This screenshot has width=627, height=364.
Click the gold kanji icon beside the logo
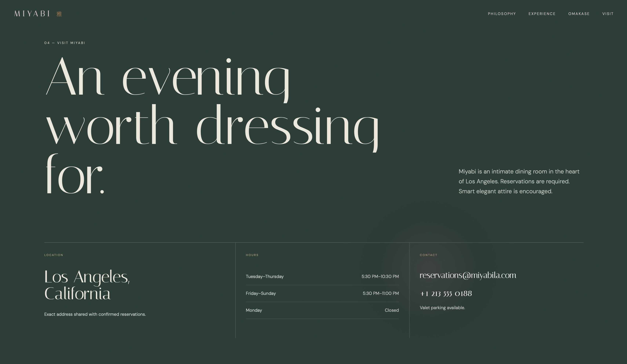point(59,14)
